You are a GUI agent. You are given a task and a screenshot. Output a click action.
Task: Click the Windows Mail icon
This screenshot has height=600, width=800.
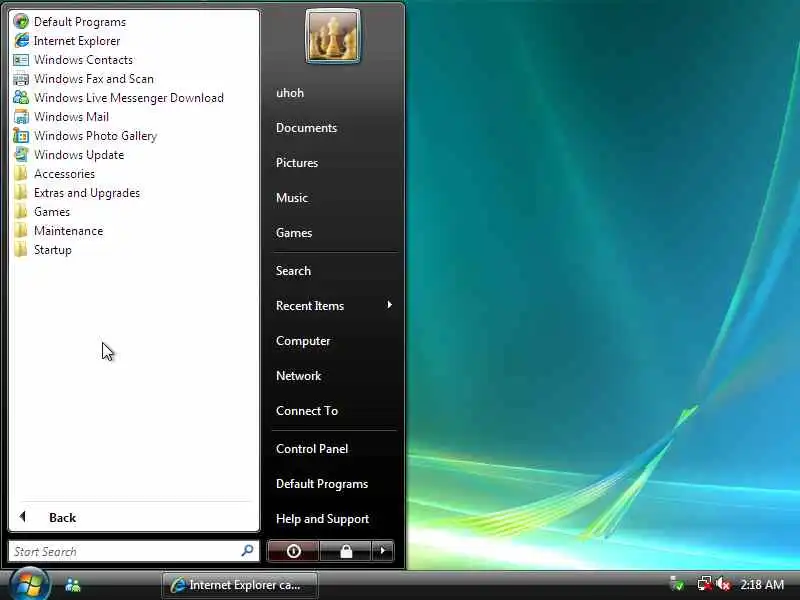pos(21,116)
